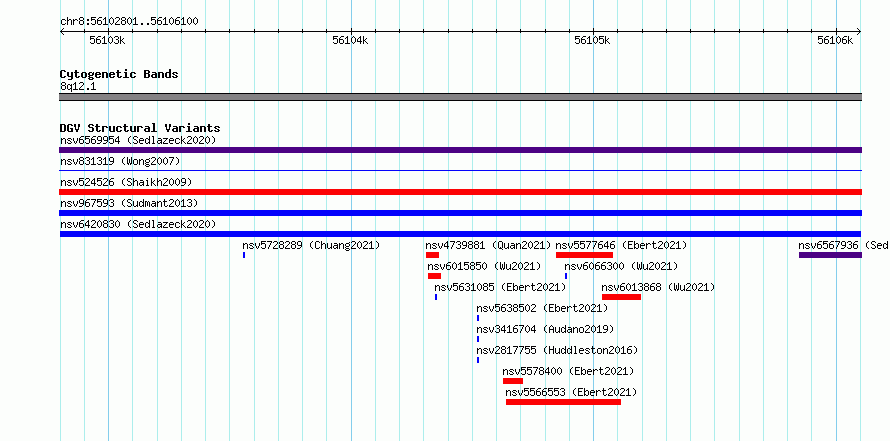The image size is (890, 441).
Task: Click the nsv4739881 (Quan2021) label
Action: point(488,245)
